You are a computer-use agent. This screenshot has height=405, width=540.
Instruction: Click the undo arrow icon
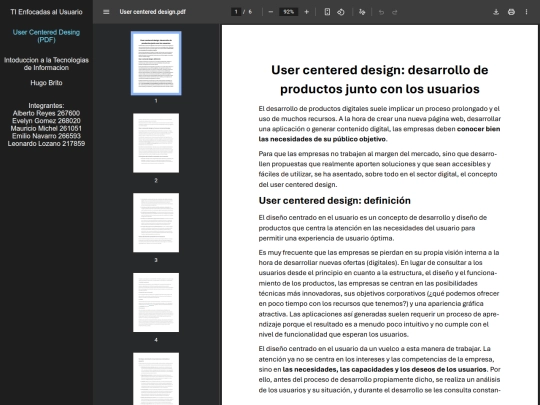click(381, 12)
